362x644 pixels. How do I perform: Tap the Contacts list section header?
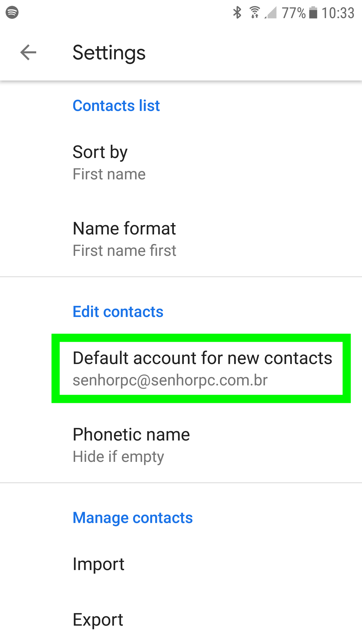pos(116,105)
